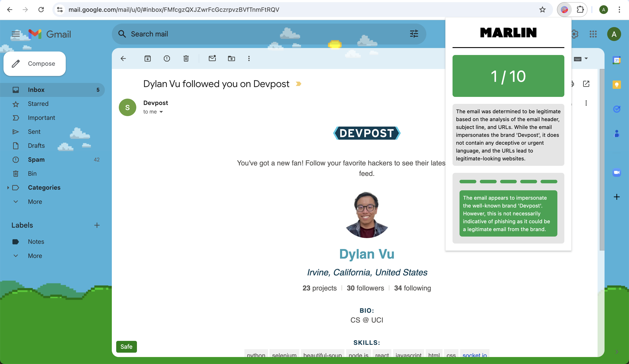Click the Move to folder icon
Screen dimensions: 629x364
coord(231,58)
